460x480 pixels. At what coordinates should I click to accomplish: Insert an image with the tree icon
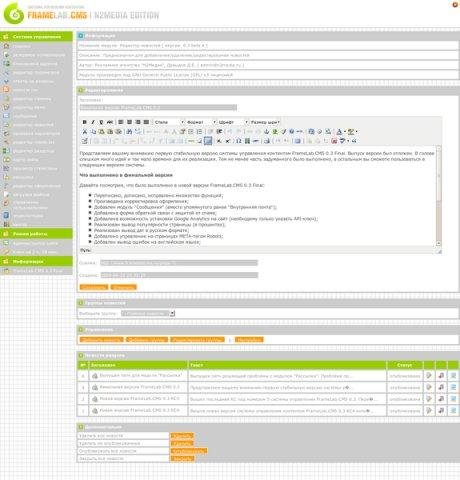[275, 132]
